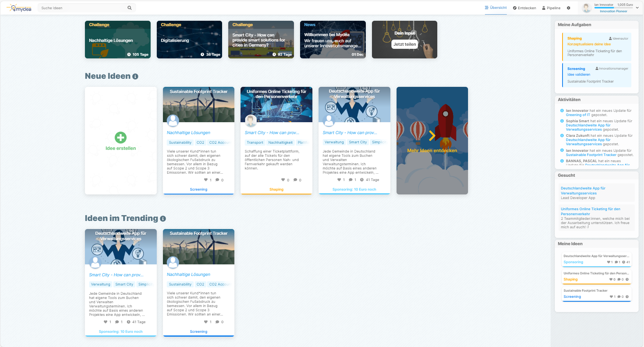Expand the user account dropdown chevron
The image size is (644, 347).
click(x=637, y=8)
